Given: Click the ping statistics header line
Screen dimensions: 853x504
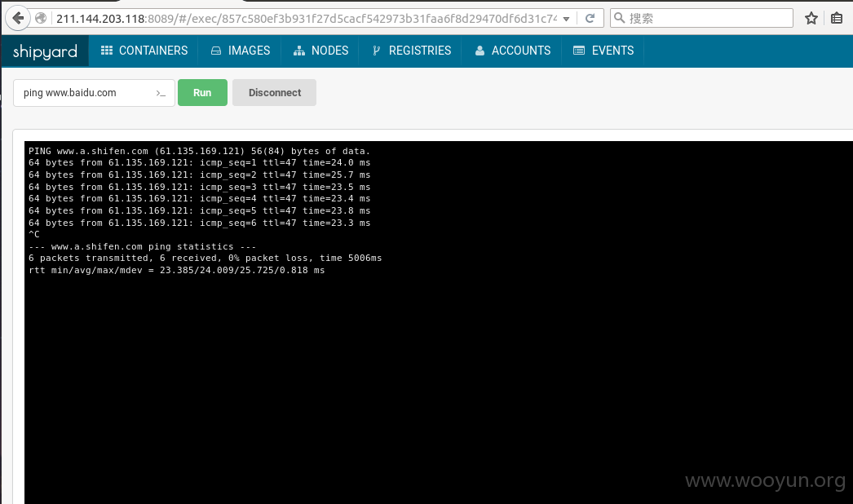Looking at the screenshot, I should click(142, 246).
